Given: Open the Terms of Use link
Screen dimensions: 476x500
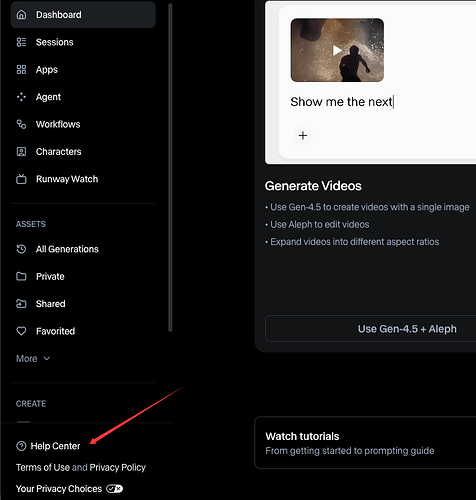Looking at the screenshot, I should [x=43, y=467].
